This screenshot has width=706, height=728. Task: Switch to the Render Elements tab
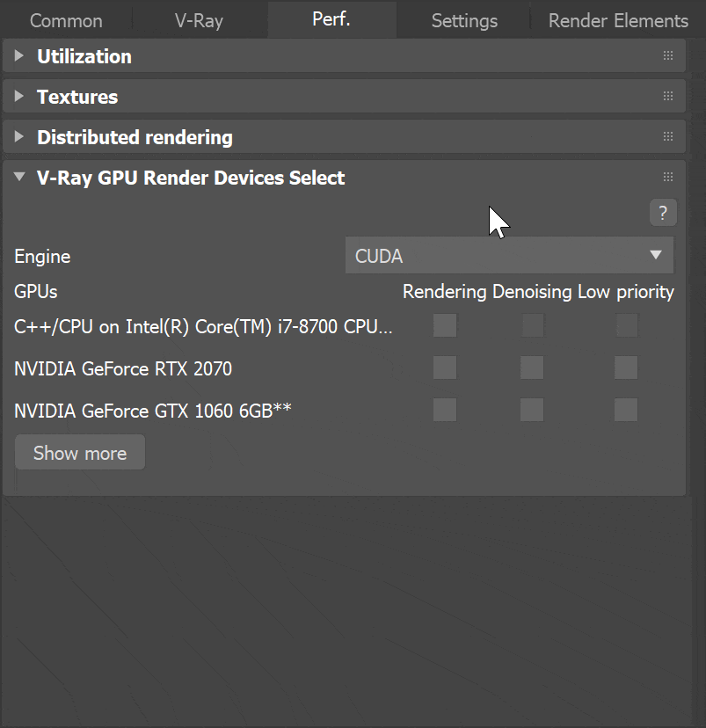coord(617,19)
